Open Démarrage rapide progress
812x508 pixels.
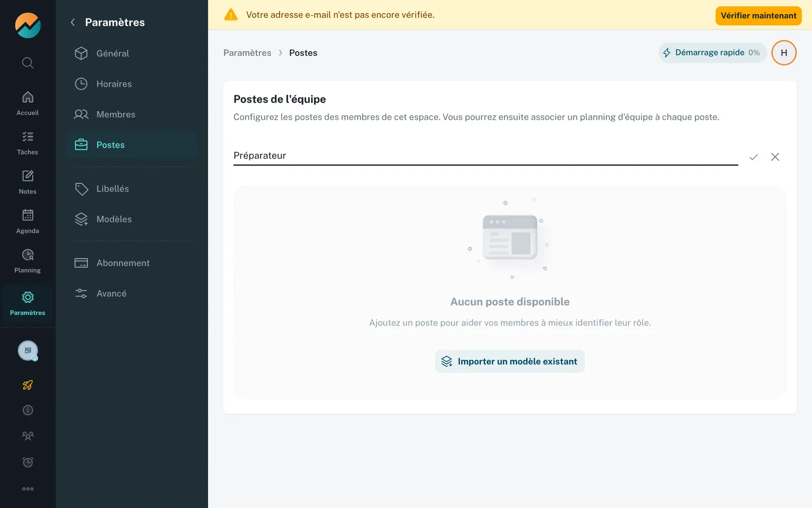(x=713, y=53)
